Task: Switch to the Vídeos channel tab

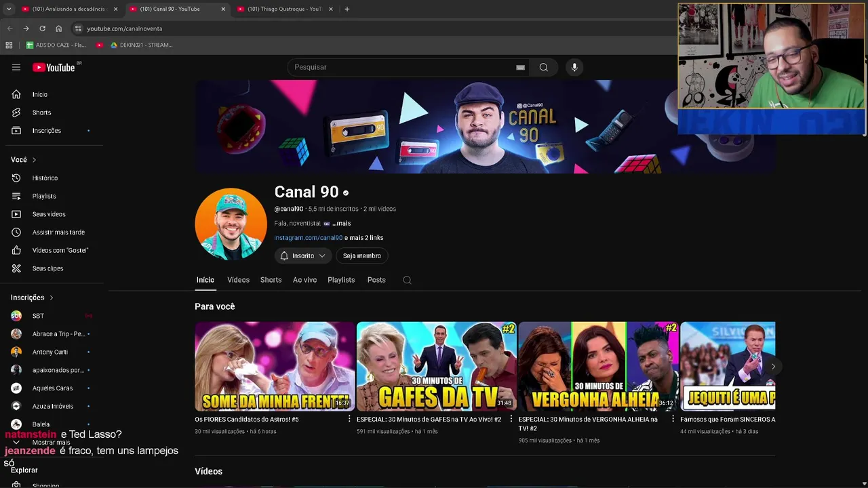Action: point(238,280)
